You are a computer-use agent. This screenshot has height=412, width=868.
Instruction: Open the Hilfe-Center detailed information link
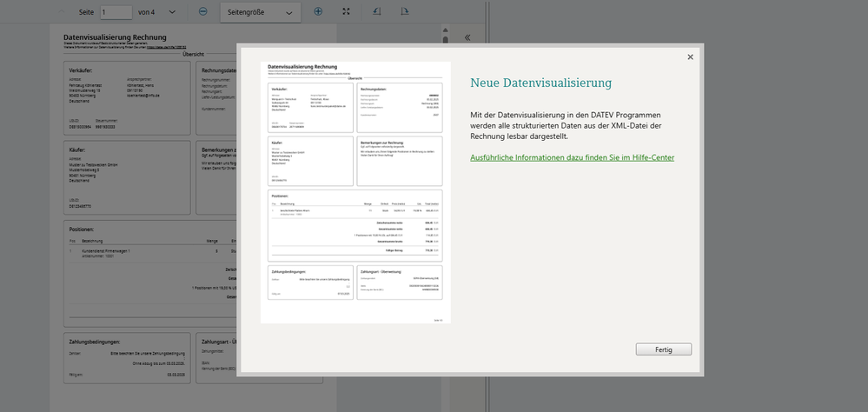coord(572,157)
